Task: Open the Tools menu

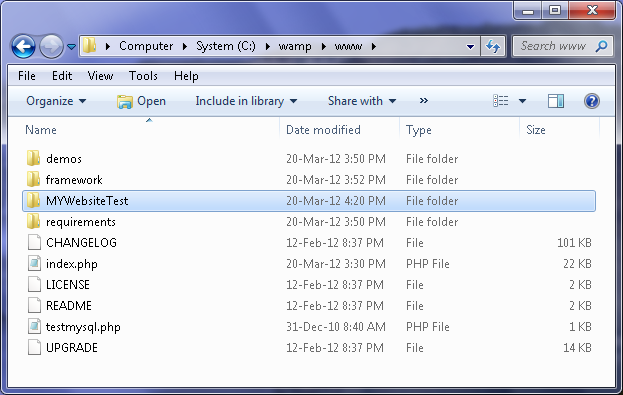Action: pos(143,76)
